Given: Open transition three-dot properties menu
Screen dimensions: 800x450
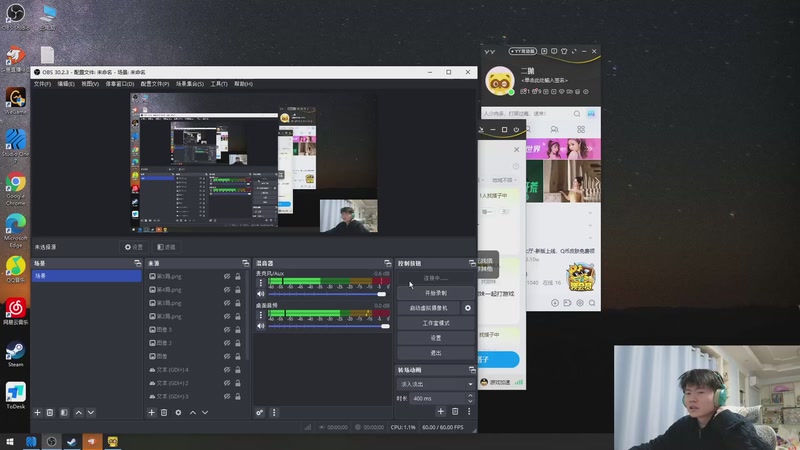Looking at the screenshot, I should tap(469, 411).
